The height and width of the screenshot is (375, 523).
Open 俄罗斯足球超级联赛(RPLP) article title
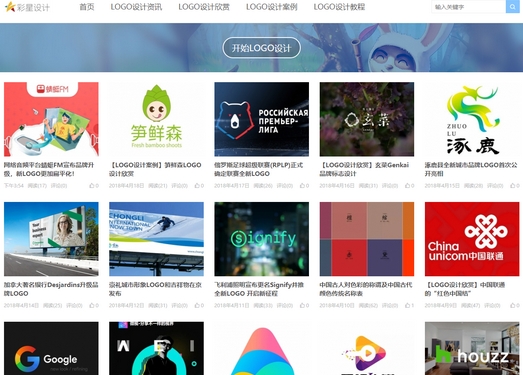click(259, 169)
